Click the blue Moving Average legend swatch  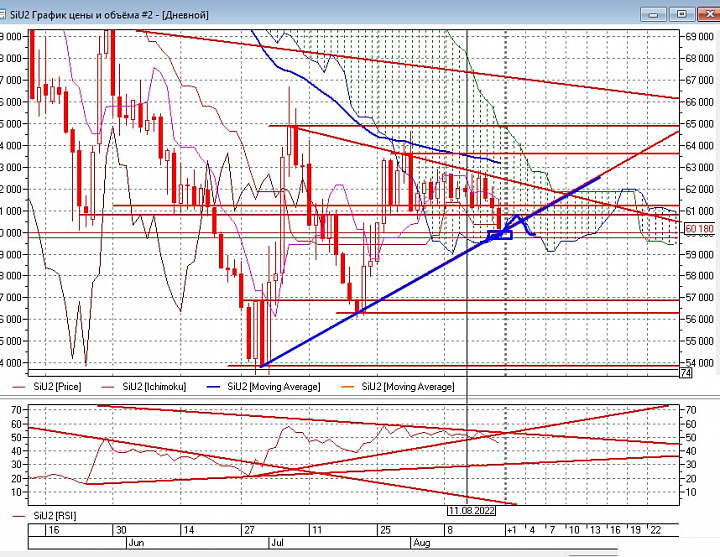[x=214, y=387]
